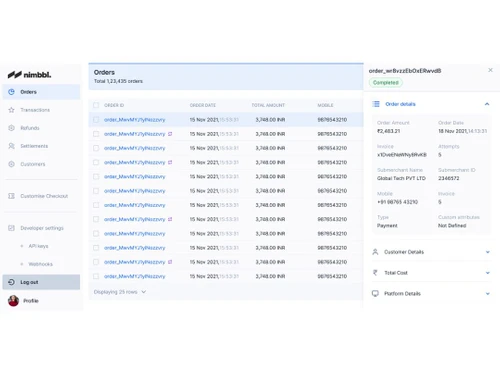Image resolution: width=500 pixels, height=375 pixels.
Task: Click the 18 Nov 2021 order date value
Action: coord(463,131)
